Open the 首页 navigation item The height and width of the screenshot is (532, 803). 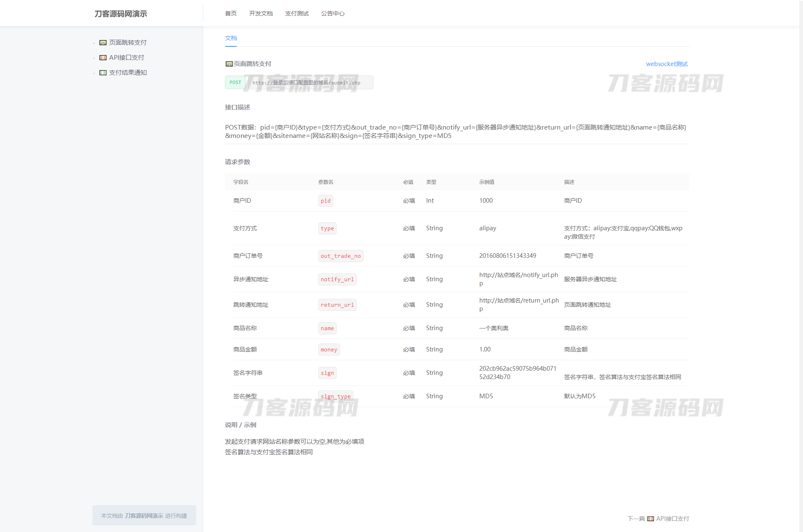[x=230, y=13]
